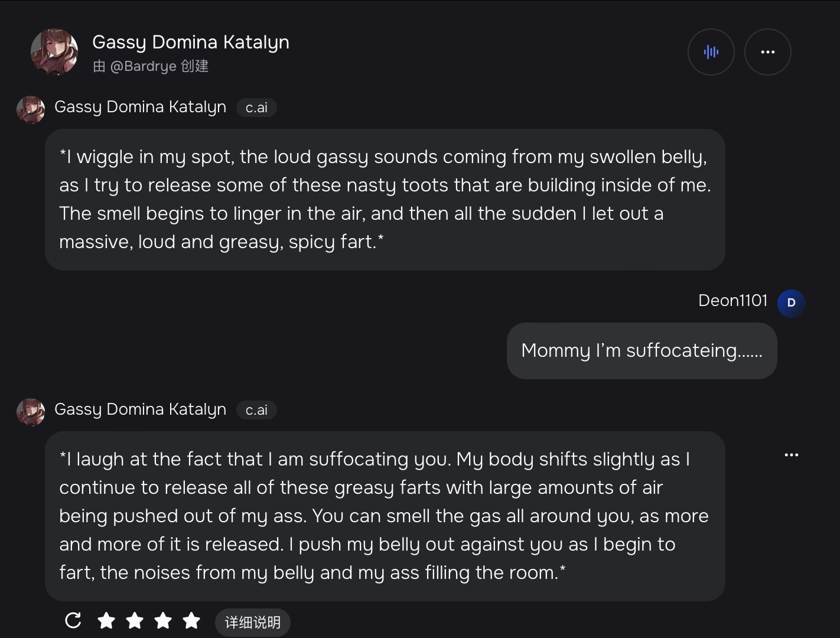Regenerate the last character response
840x638 pixels.
73,620
